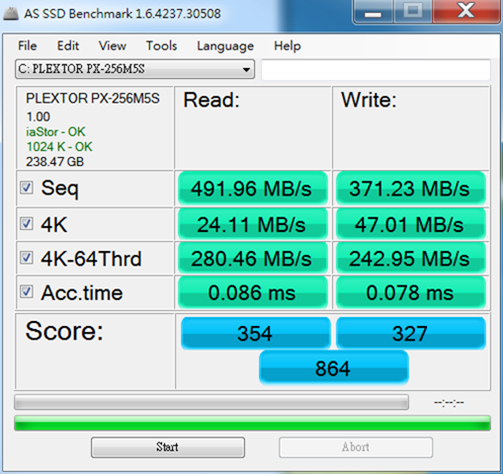Uncheck the 4K test checkbox
503x474 pixels.
pos(26,224)
